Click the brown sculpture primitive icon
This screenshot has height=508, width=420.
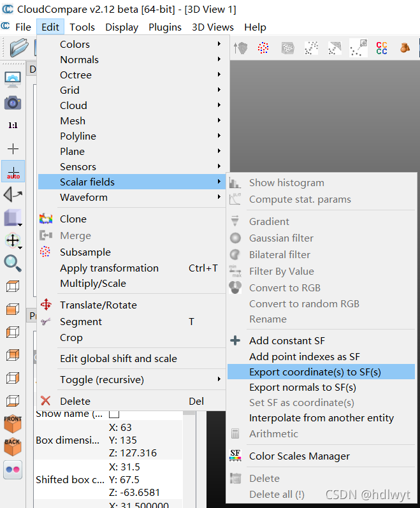tap(405, 48)
